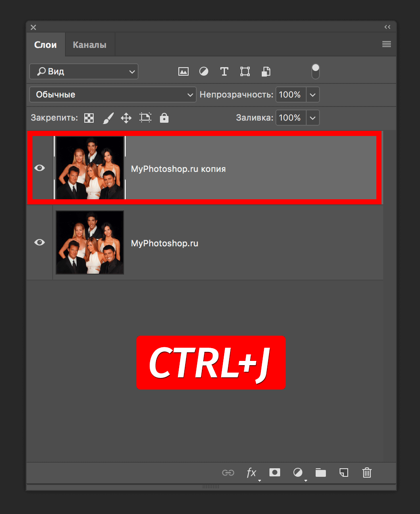Viewport: 420px width, 514px height.
Task: Expand the Непрозрачность opacity slider arrow
Action: pos(313,95)
